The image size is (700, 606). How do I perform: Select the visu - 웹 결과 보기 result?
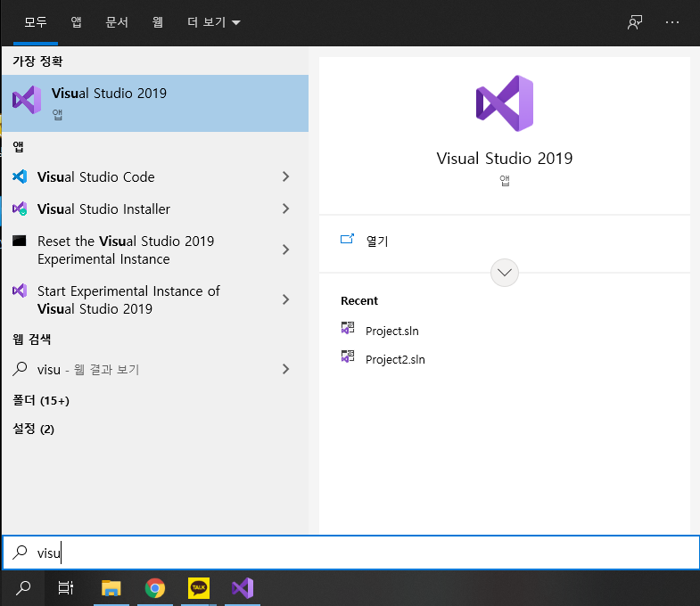(x=155, y=369)
